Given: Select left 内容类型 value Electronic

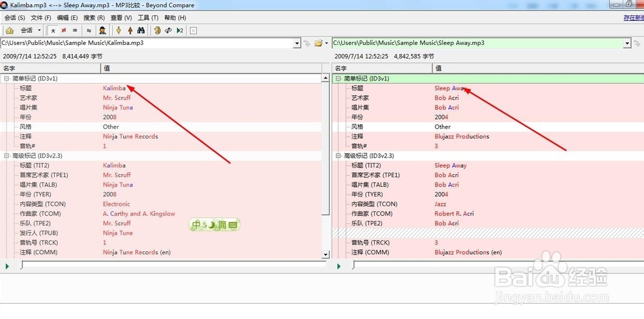Looking at the screenshot, I should [117, 204].
